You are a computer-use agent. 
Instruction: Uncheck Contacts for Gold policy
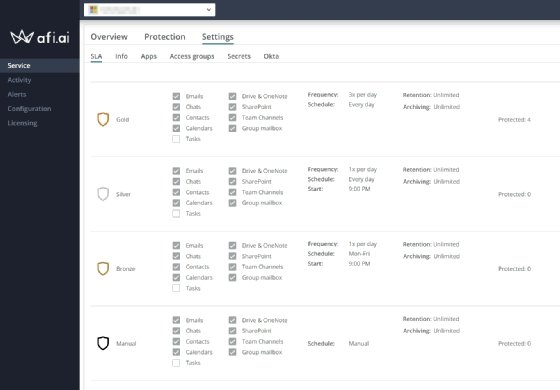(176, 118)
